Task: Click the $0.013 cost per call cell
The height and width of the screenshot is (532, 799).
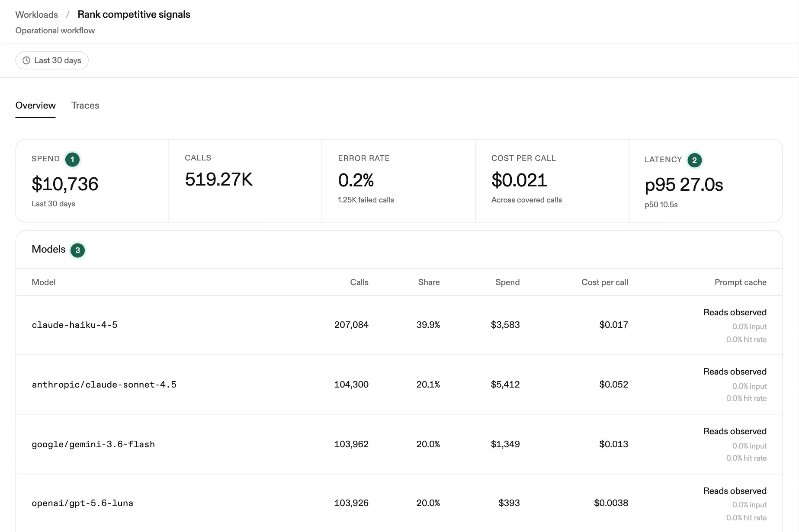Action: pyautogui.click(x=614, y=444)
